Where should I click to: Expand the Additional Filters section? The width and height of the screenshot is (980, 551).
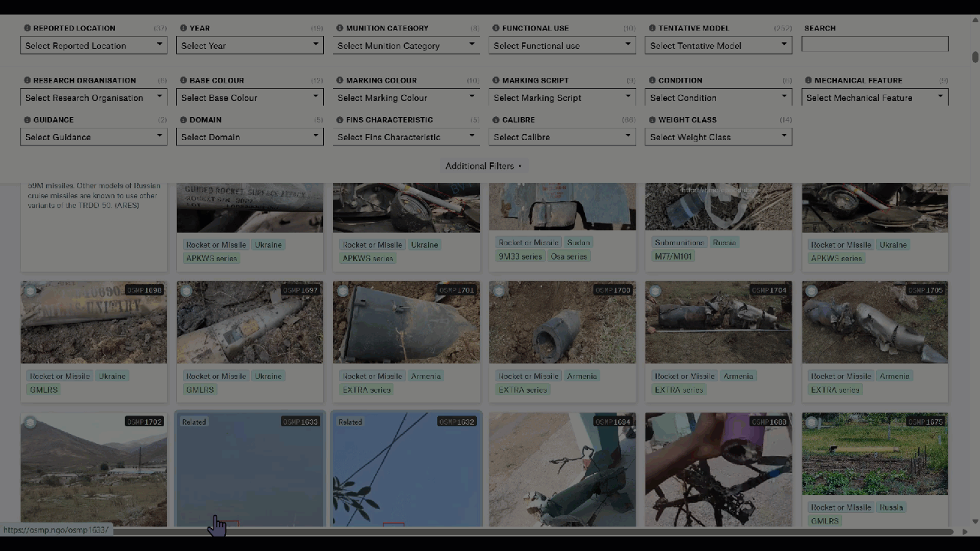[483, 166]
